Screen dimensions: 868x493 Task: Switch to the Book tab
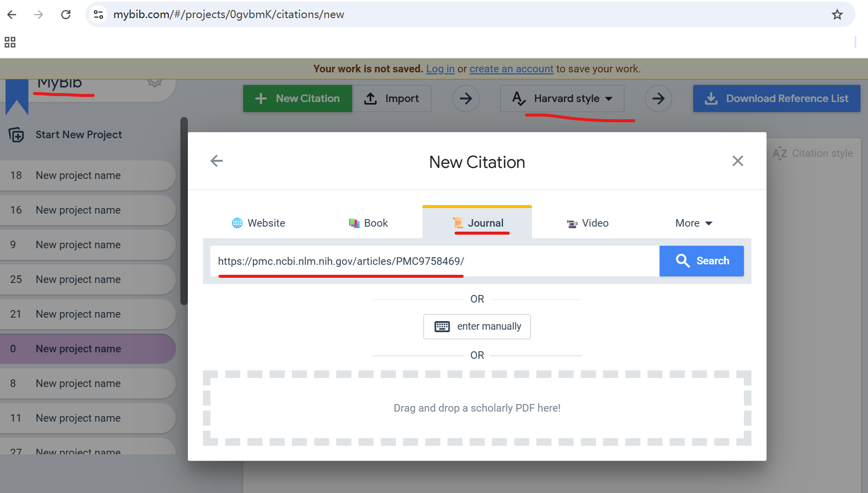point(368,223)
